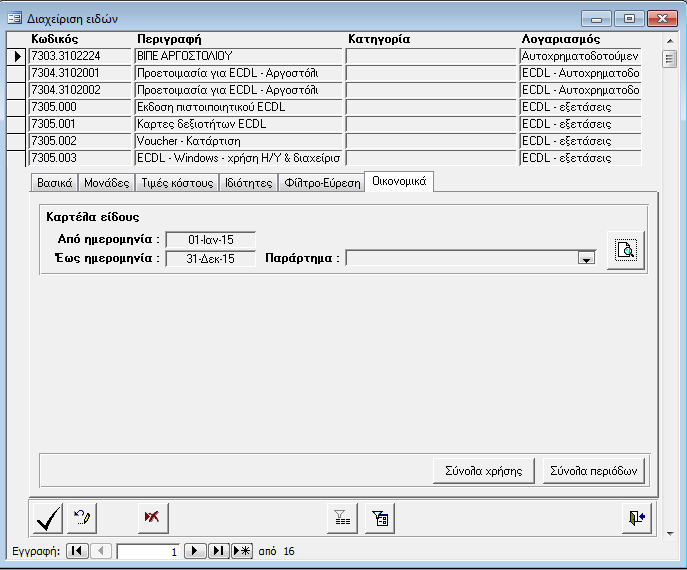Screen dimensions: 687x570
Task: Open the Τιμές κόστους tab
Action: pos(177,183)
